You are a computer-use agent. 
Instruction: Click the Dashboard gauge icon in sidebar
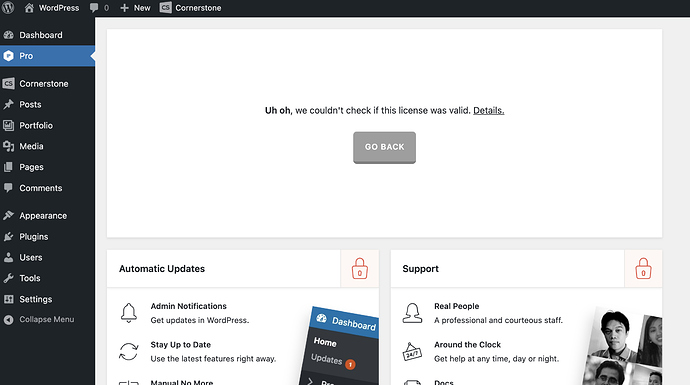(x=8, y=35)
